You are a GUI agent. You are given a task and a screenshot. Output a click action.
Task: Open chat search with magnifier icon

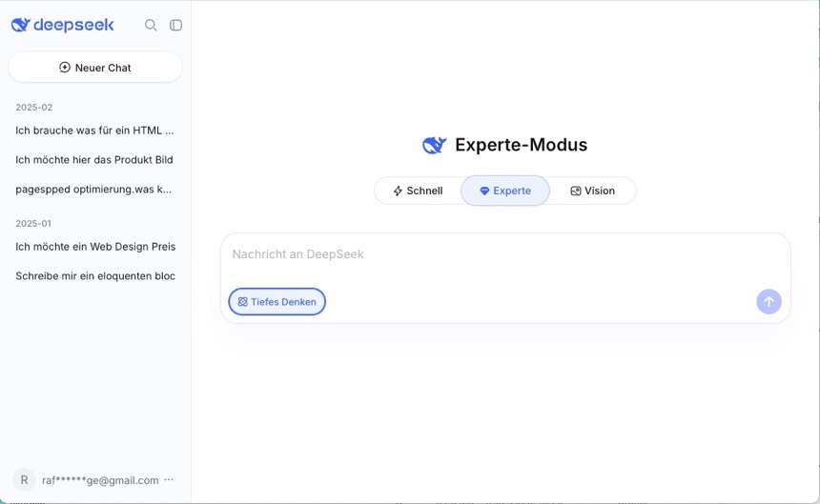(x=151, y=25)
